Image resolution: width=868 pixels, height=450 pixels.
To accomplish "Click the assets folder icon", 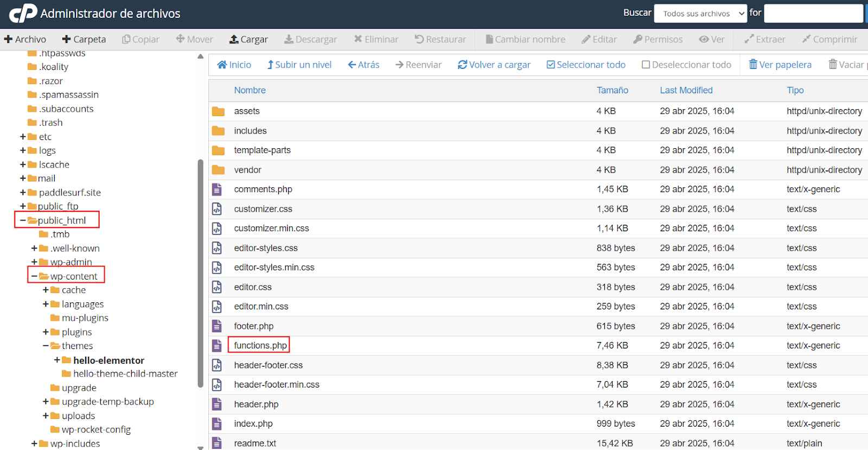I will (218, 111).
